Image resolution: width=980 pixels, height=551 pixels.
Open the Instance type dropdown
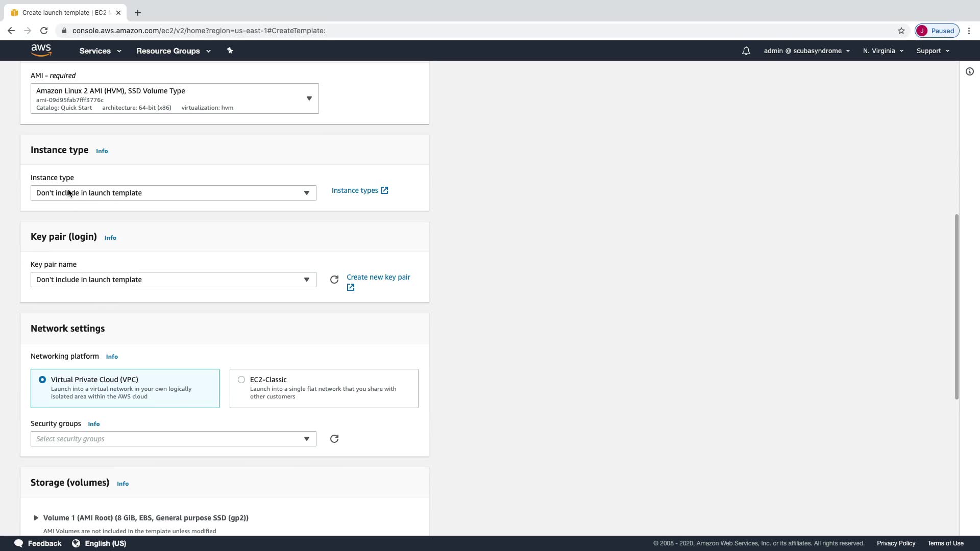pyautogui.click(x=173, y=193)
